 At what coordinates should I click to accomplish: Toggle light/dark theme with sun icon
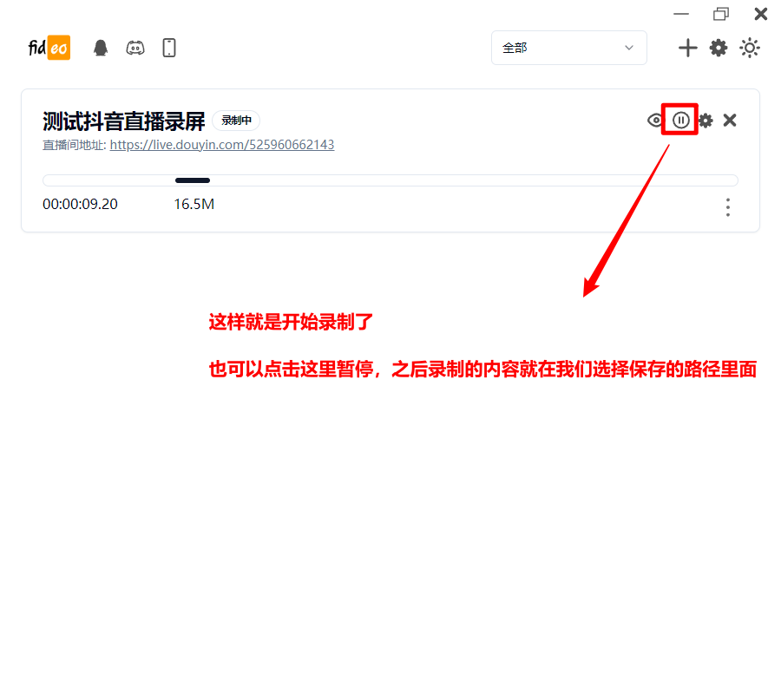pos(750,48)
